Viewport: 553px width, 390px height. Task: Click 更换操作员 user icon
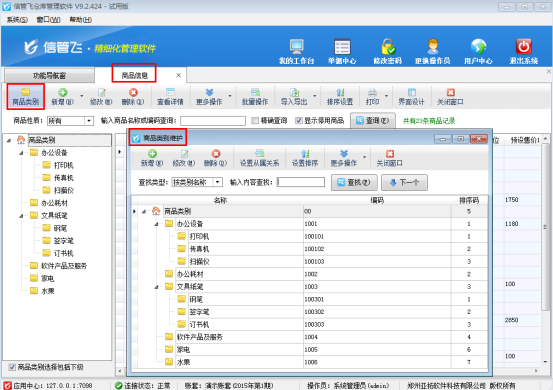433,47
